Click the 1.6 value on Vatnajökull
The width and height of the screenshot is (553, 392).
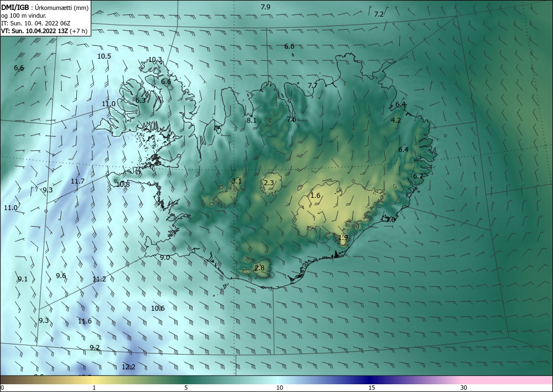pos(315,196)
